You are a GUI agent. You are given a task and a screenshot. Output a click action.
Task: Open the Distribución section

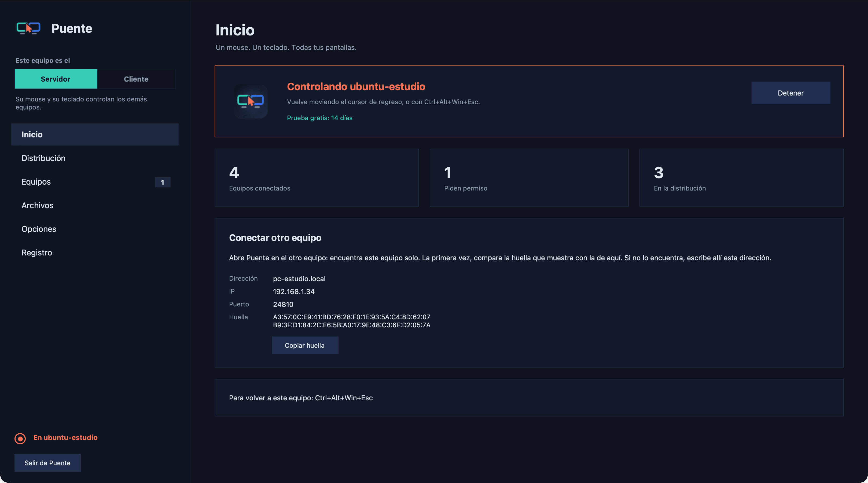tap(95, 158)
